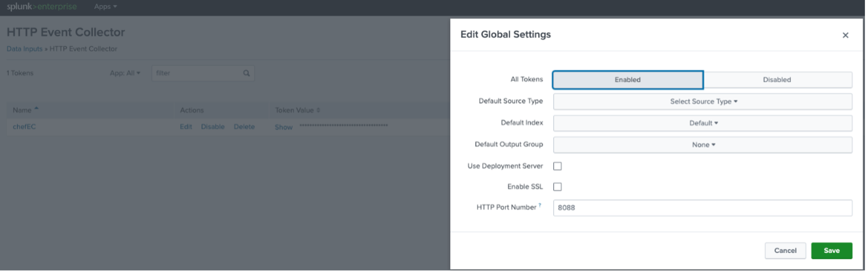Show the chefEC token value
The height and width of the screenshot is (273, 868).
pos(283,127)
